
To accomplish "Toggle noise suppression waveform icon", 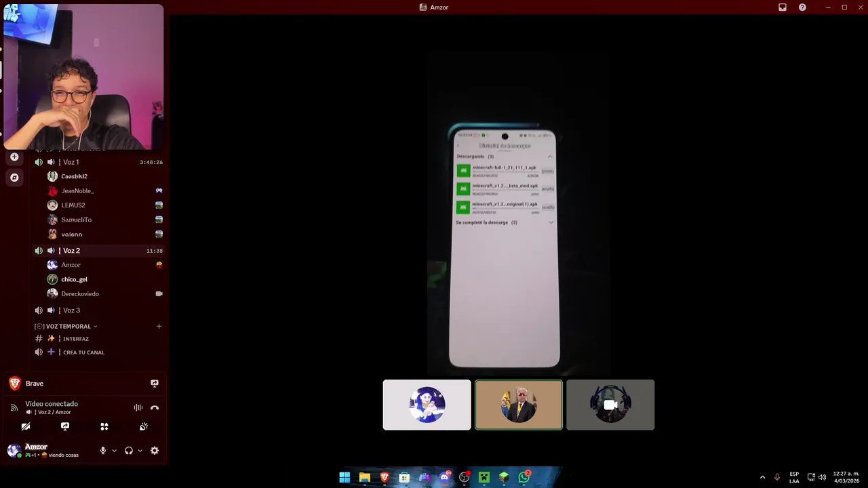I will tap(138, 408).
